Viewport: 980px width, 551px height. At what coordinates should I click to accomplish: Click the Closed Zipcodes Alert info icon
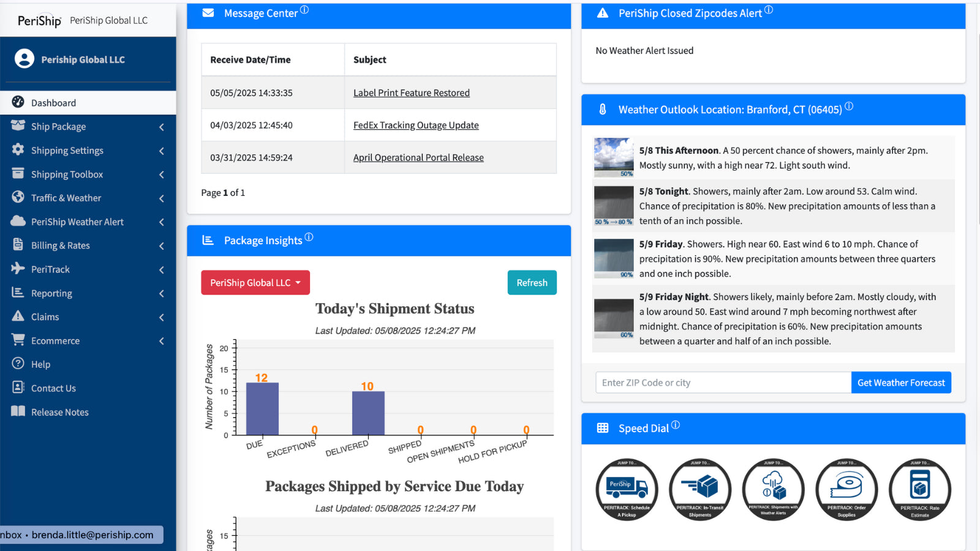click(769, 10)
